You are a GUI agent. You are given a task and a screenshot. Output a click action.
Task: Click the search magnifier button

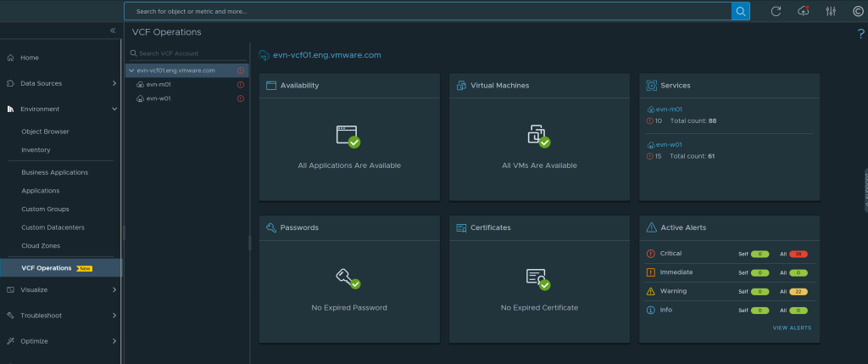pos(741,11)
